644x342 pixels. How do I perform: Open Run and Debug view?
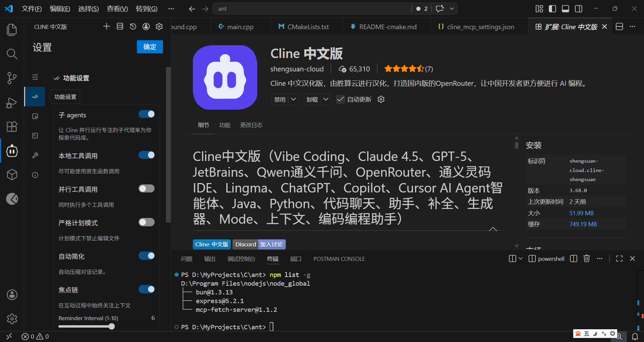pos(12,102)
